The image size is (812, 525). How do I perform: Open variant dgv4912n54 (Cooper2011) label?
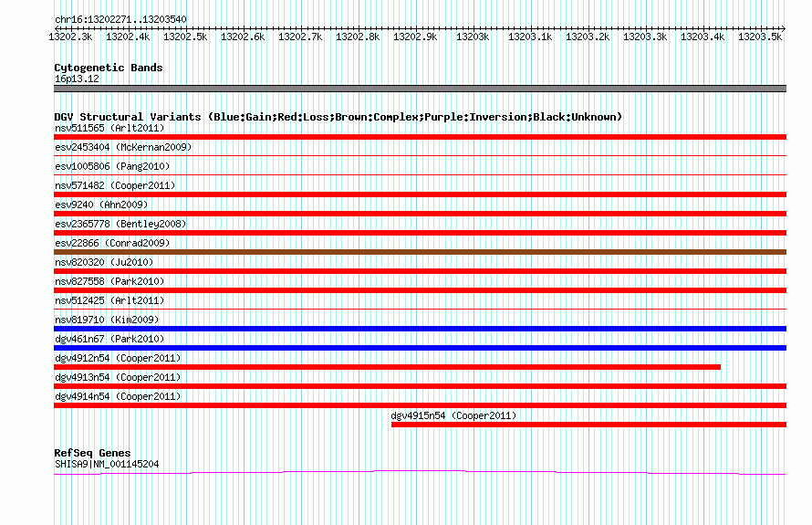pyautogui.click(x=118, y=358)
